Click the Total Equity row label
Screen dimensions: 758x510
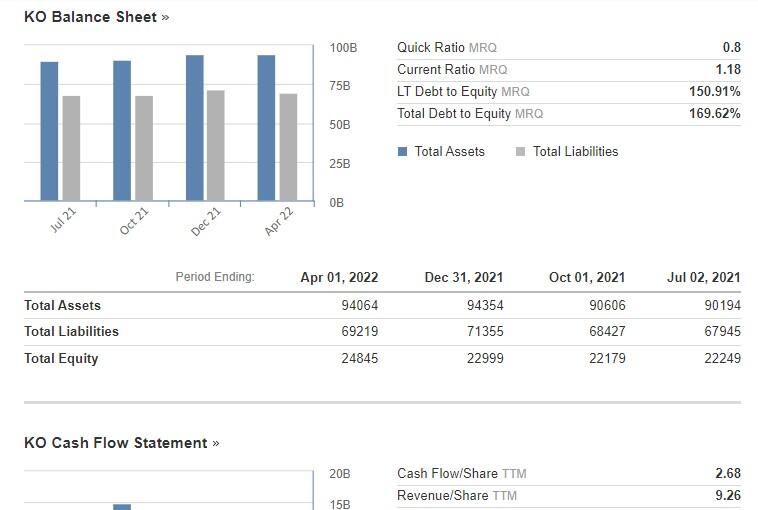pyautogui.click(x=61, y=359)
